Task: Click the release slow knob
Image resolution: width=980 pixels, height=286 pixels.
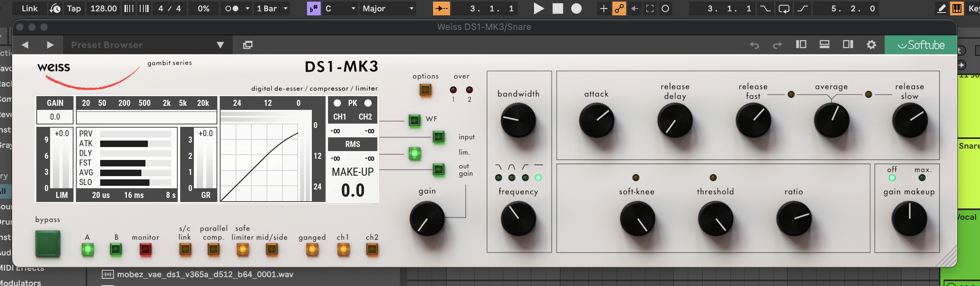Action: click(x=910, y=120)
